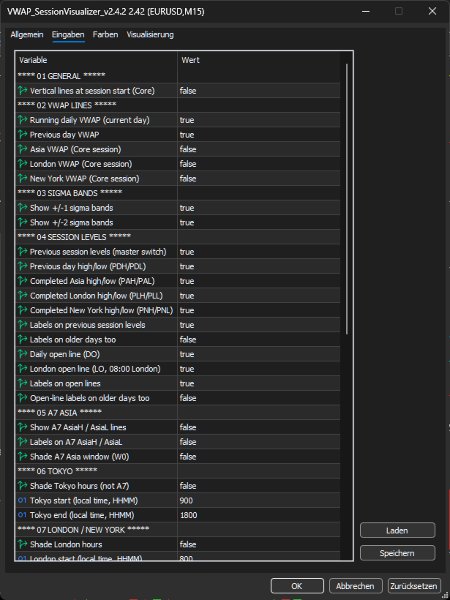Click the Laden button
Image resolution: width=450 pixels, height=600 pixels.
coord(397,530)
